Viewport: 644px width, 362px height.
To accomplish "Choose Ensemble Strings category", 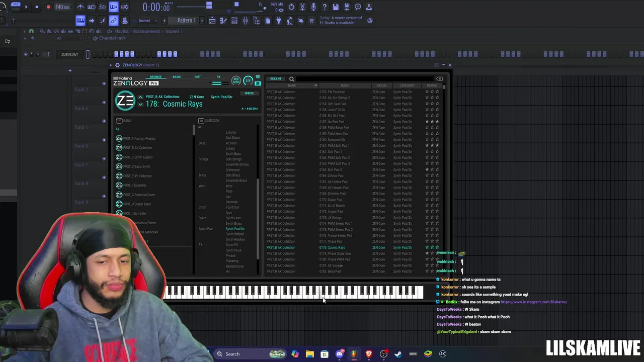I will (x=237, y=164).
